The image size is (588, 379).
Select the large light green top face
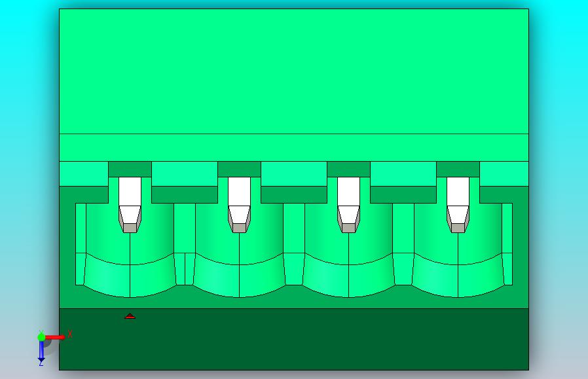[294, 71]
